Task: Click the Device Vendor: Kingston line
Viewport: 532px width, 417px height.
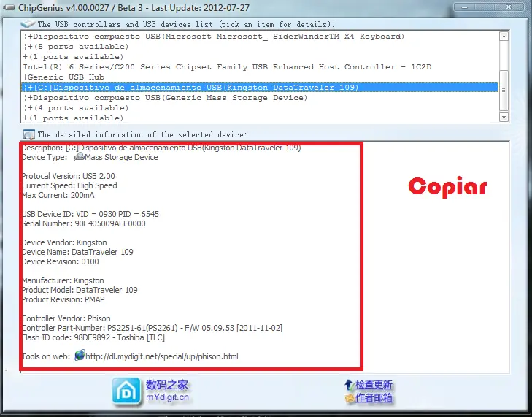Action: point(64,242)
